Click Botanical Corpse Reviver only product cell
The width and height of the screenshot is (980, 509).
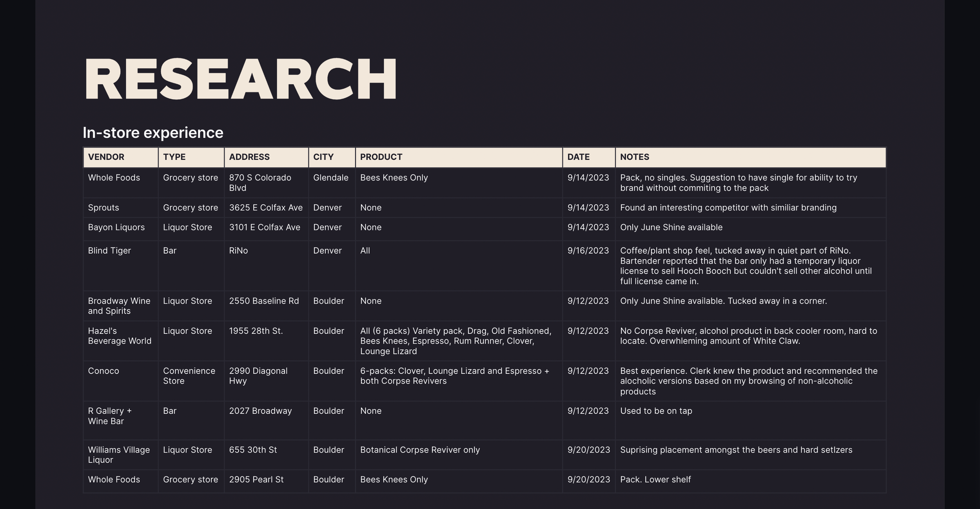coord(459,455)
